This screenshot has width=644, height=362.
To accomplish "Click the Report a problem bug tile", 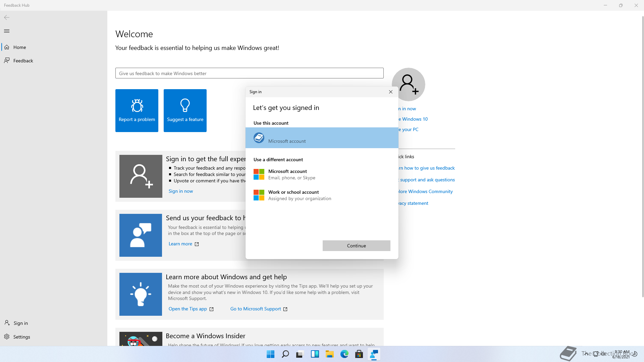I will pyautogui.click(x=137, y=110).
